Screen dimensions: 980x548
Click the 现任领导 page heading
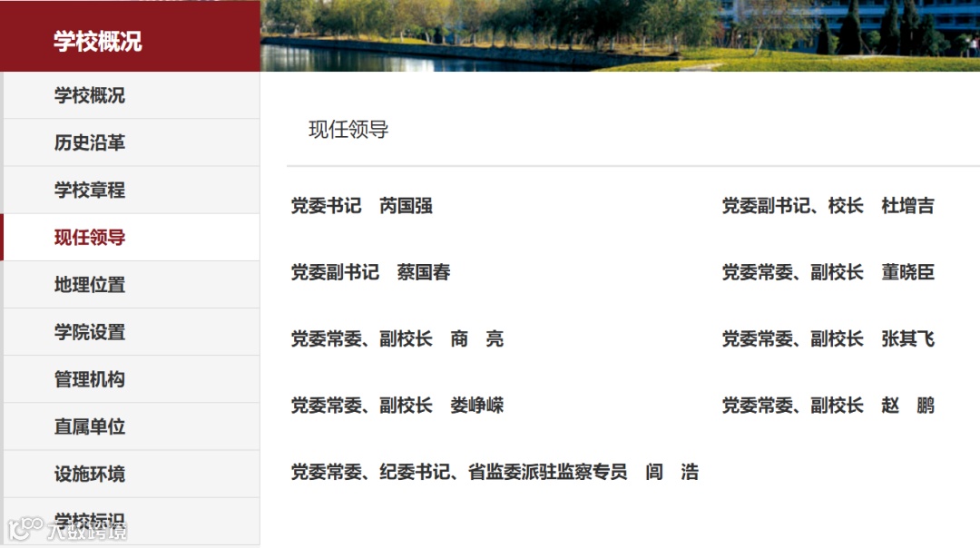(x=348, y=130)
